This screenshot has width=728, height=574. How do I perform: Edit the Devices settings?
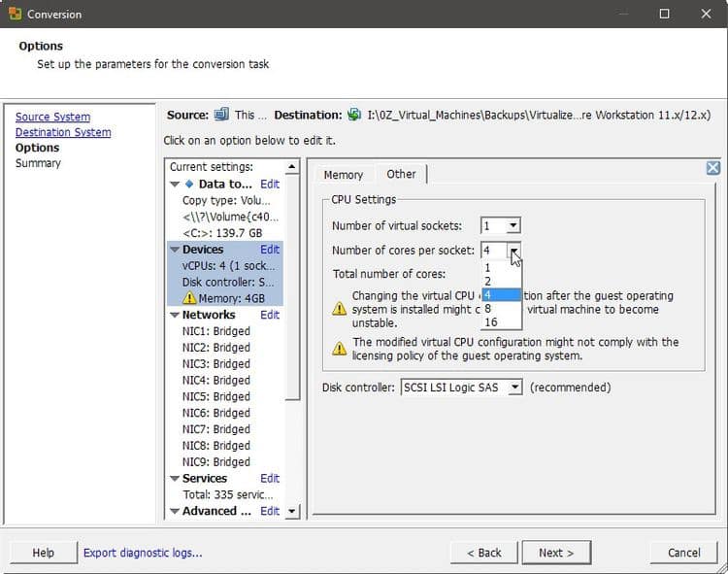(270, 250)
